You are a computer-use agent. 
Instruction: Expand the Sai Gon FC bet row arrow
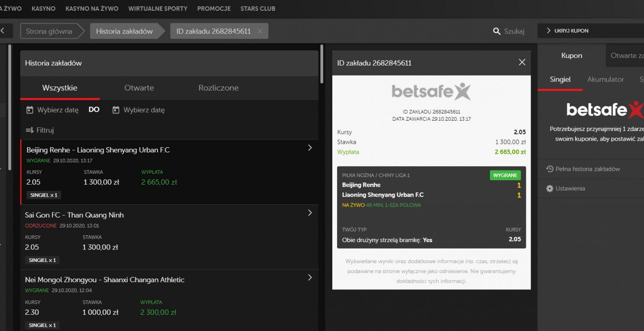(310, 213)
